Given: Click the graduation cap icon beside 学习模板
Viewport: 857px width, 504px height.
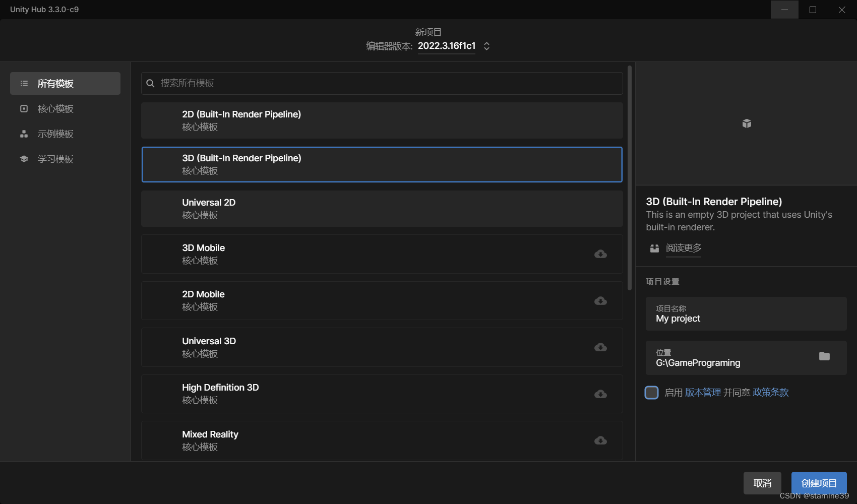Looking at the screenshot, I should tap(24, 159).
